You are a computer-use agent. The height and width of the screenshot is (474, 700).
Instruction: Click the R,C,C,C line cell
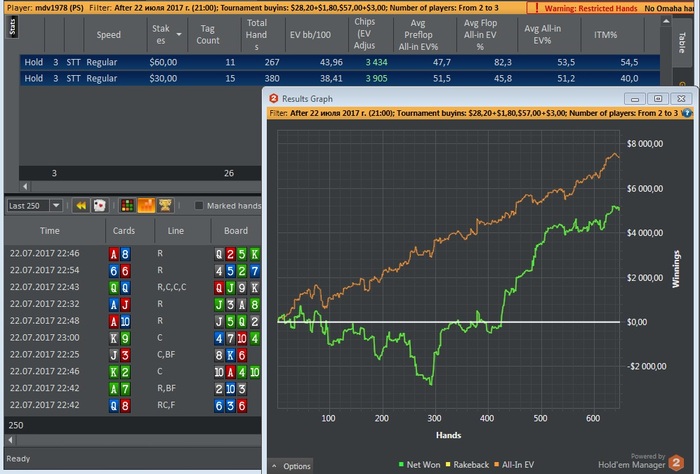click(x=172, y=287)
